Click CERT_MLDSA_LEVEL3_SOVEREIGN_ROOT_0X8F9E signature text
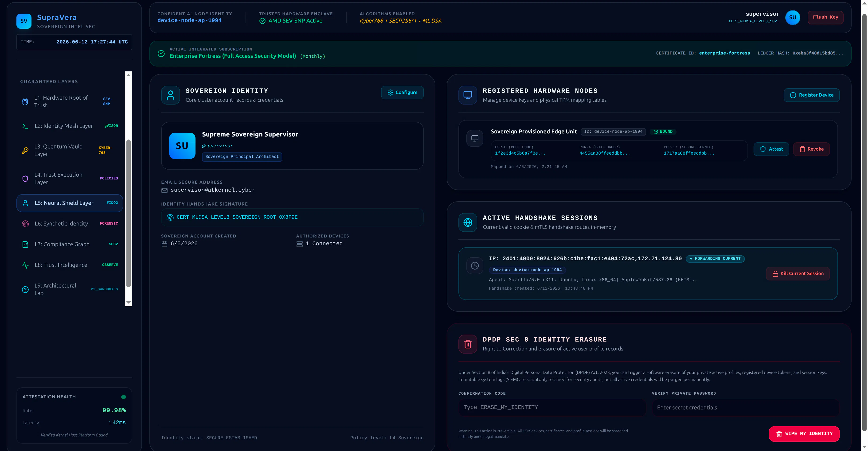868x451 pixels. pos(237,217)
